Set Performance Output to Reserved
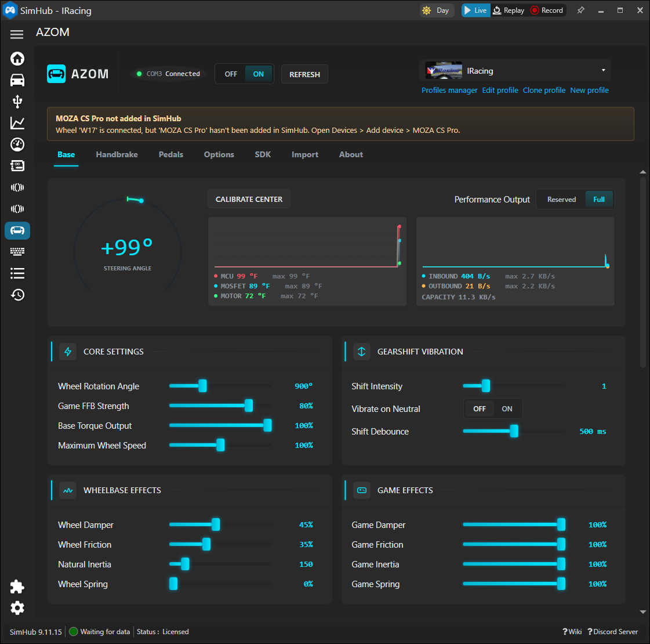This screenshot has height=644, width=650. click(x=561, y=200)
